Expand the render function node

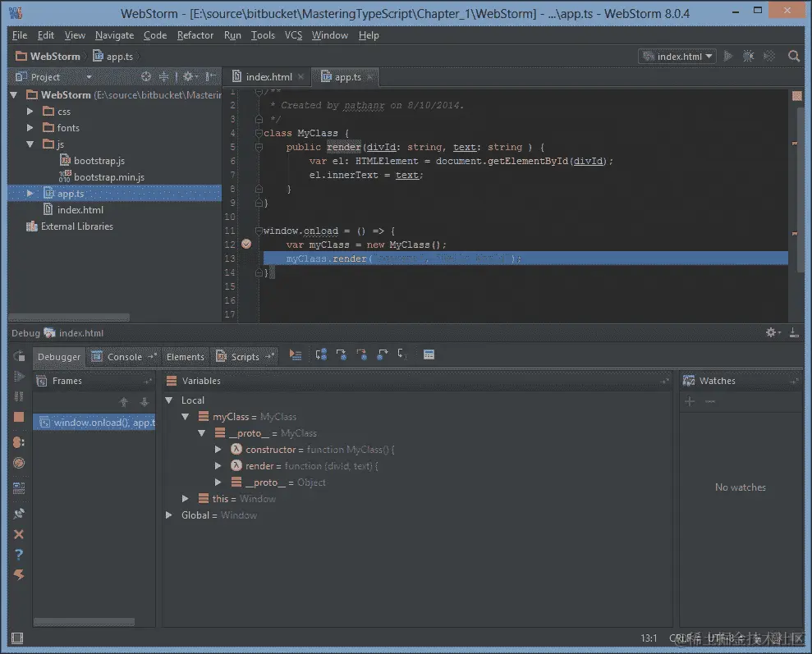(x=218, y=465)
